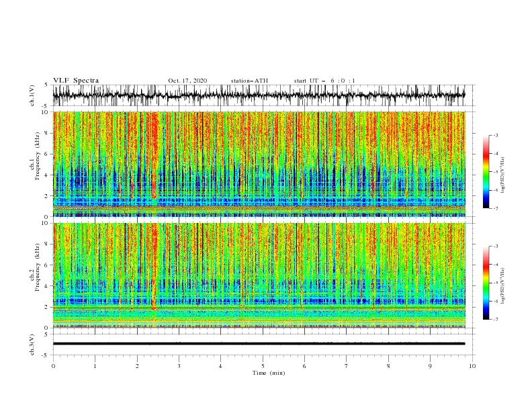This screenshot has width=532, height=411.
Task: Click the "9" tick on the Time axis
Action: pos(430,366)
